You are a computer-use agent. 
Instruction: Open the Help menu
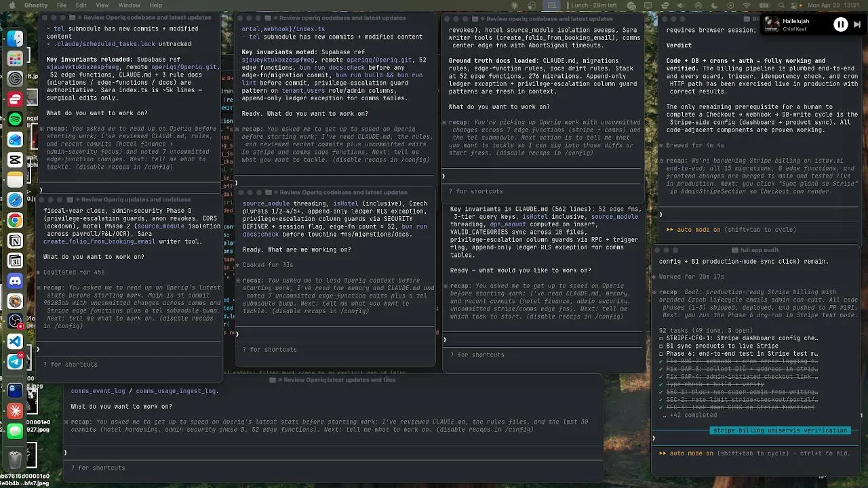click(156, 5)
